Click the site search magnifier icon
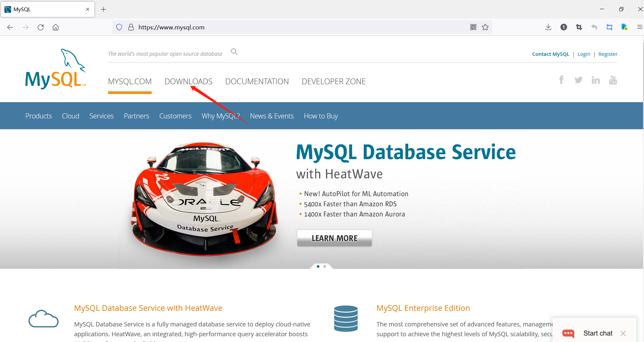The width and height of the screenshot is (644, 342). coord(234,52)
